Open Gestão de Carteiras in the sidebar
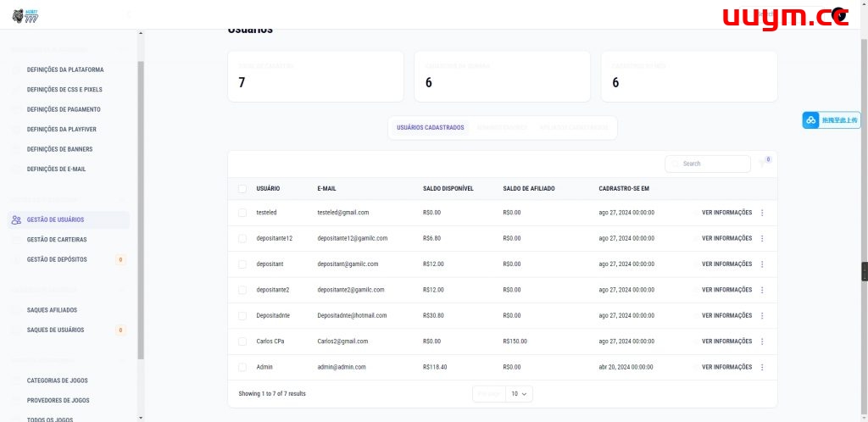The width and height of the screenshot is (868, 422). (57, 240)
